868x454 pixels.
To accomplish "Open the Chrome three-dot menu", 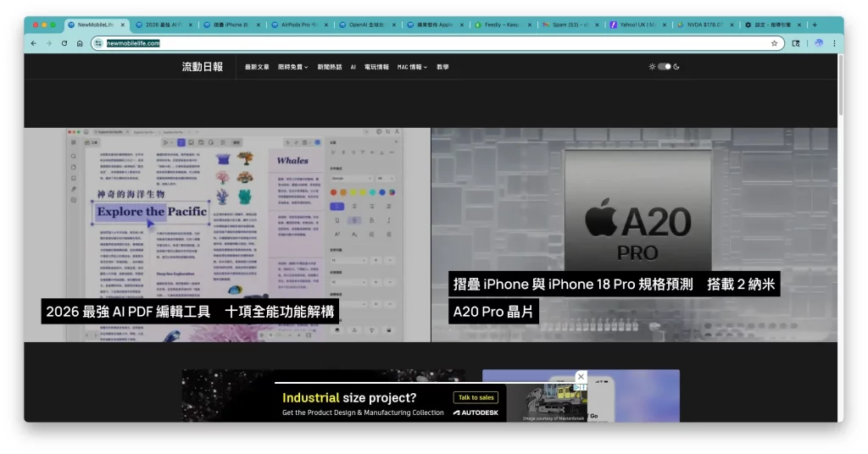I will (834, 43).
